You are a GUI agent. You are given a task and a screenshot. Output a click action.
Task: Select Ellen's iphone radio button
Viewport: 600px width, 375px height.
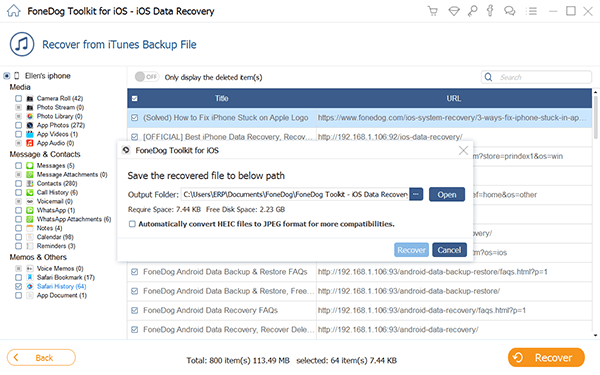pyautogui.click(x=7, y=76)
